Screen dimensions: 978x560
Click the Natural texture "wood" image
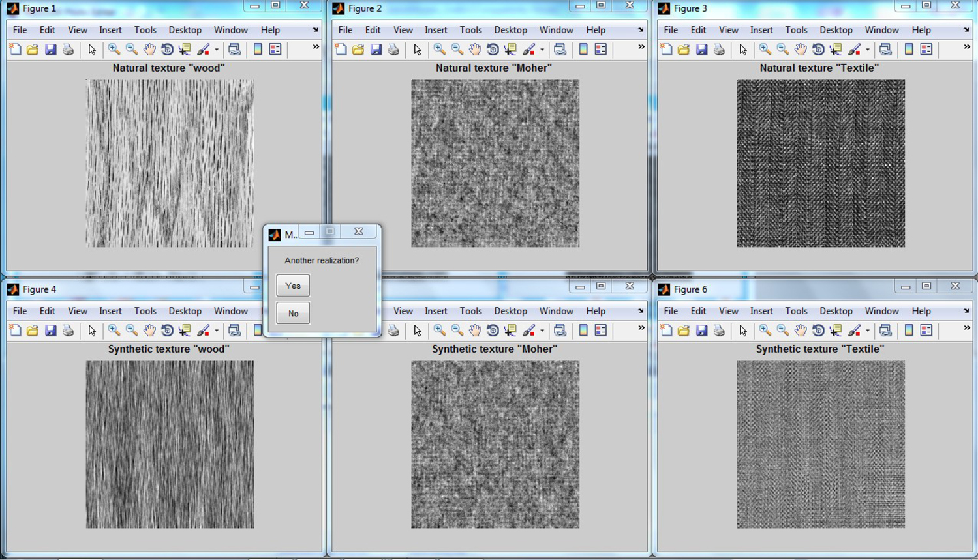170,163
